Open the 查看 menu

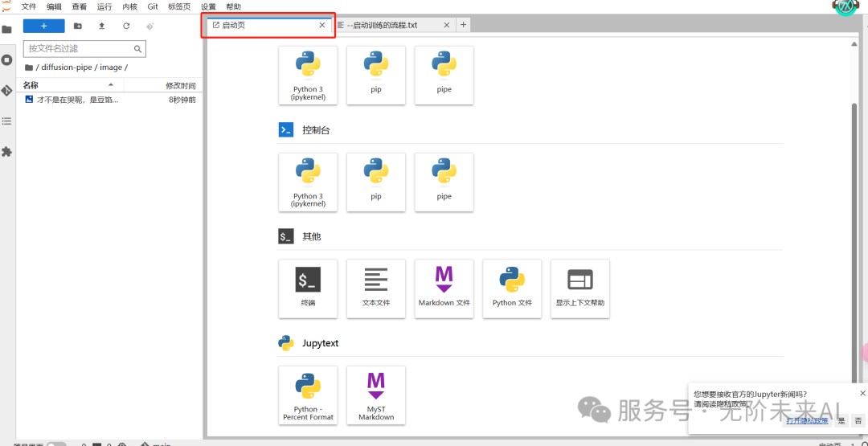(79, 6)
